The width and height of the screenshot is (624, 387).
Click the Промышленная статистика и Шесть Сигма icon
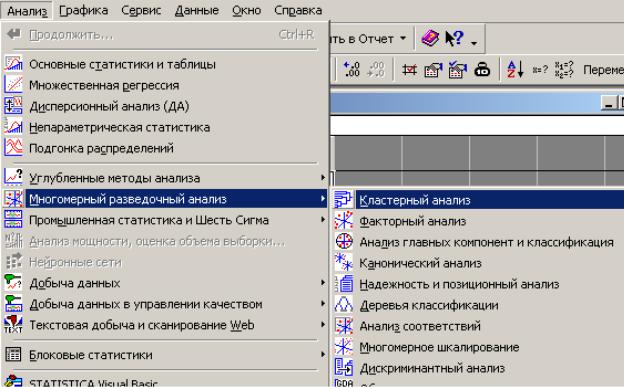point(13,219)
